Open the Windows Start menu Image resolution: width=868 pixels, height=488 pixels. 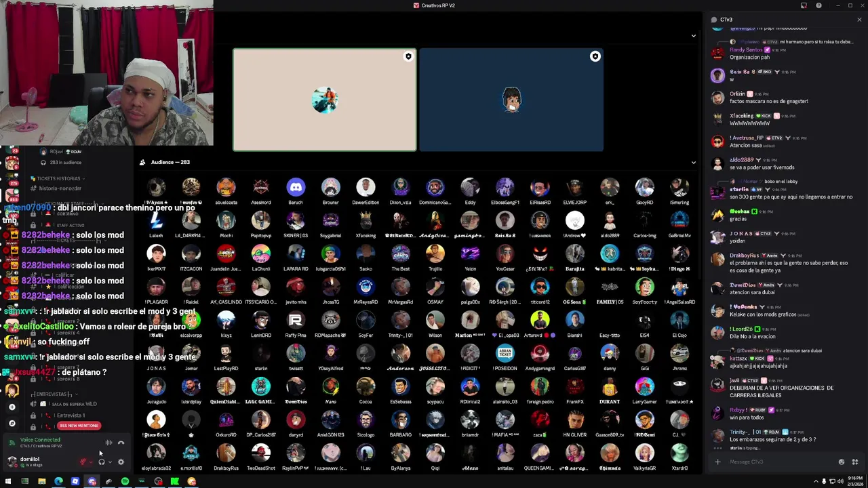(x=8, y=482)
